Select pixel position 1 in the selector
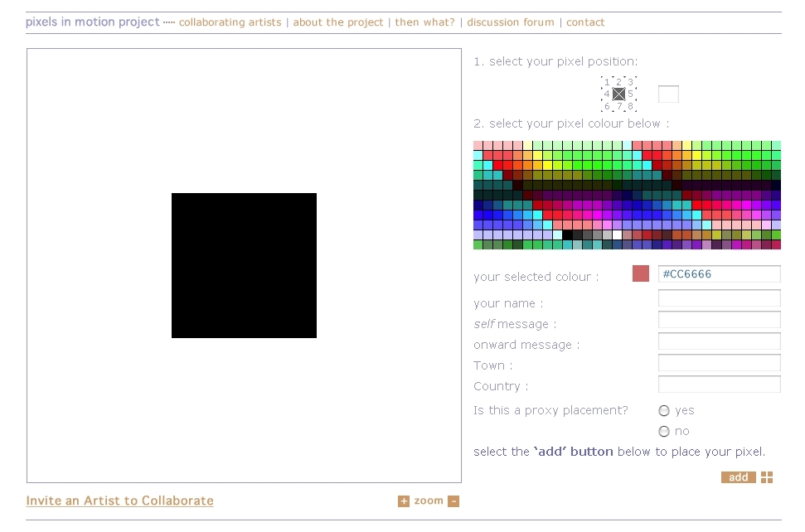Image resolution: width=805 pixels, height=532 pixels. coord(607,82)
